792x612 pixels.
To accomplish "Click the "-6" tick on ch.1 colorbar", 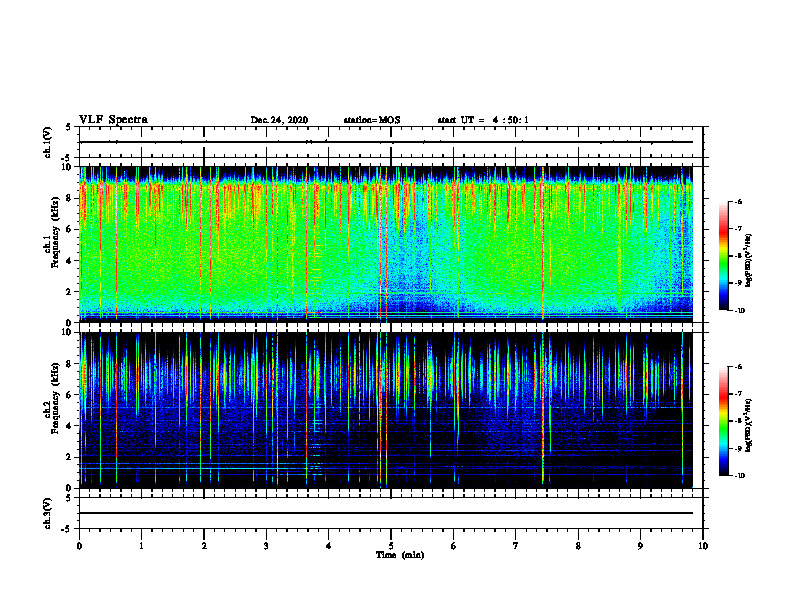I will pyautogui.click(x=738, y=201).
